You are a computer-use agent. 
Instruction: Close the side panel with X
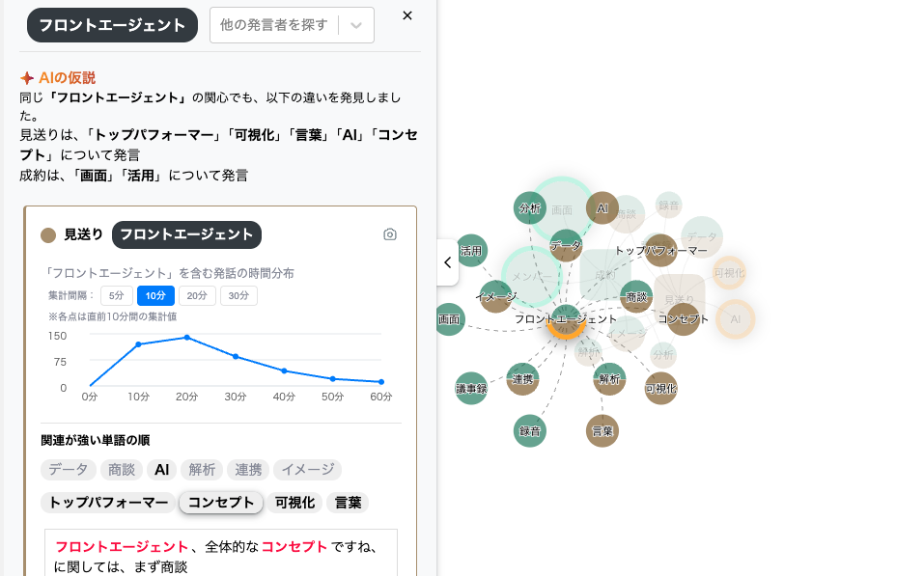click(407, 15)
